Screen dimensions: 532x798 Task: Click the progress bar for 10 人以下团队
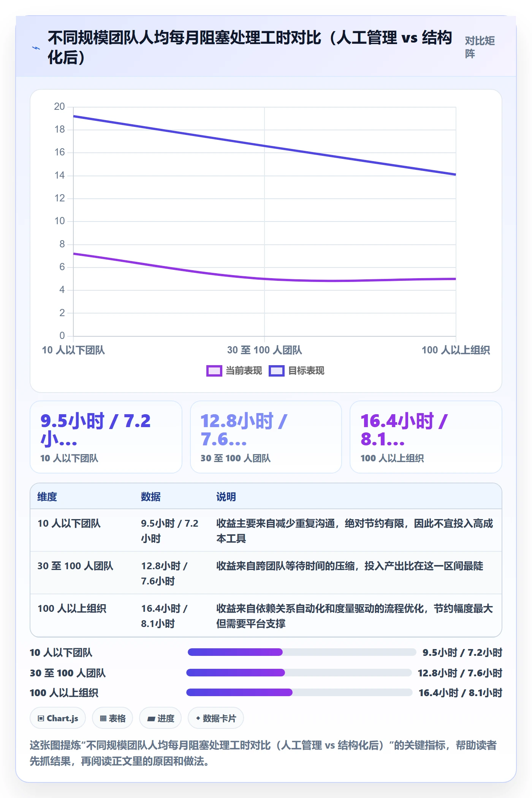(302, 652)
